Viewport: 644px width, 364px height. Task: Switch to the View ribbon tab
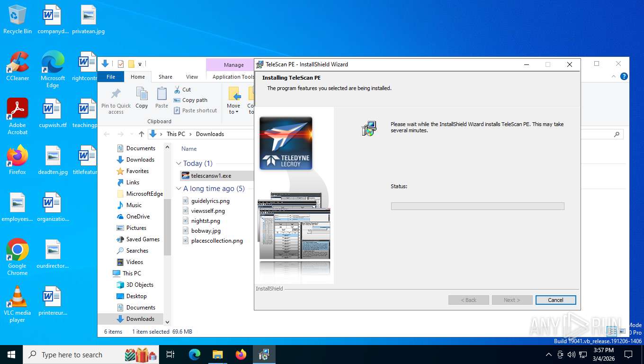[x=192, y=77]
